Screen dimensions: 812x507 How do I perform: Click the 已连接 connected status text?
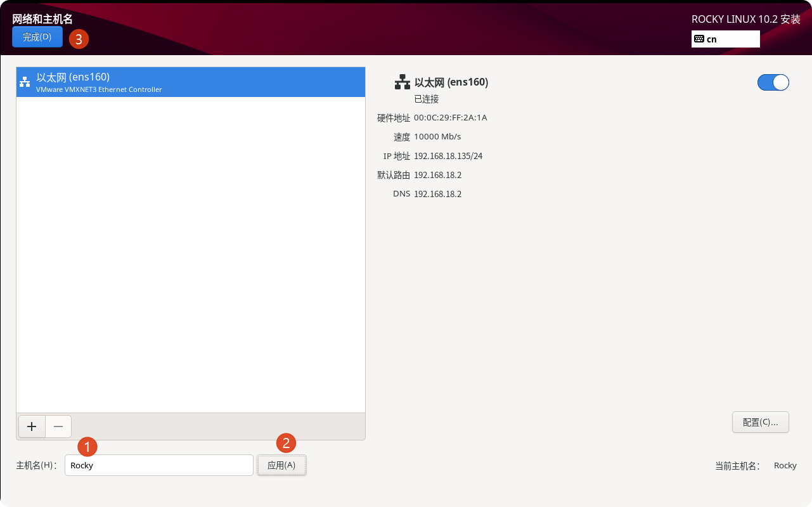click(x=427, y=99)
